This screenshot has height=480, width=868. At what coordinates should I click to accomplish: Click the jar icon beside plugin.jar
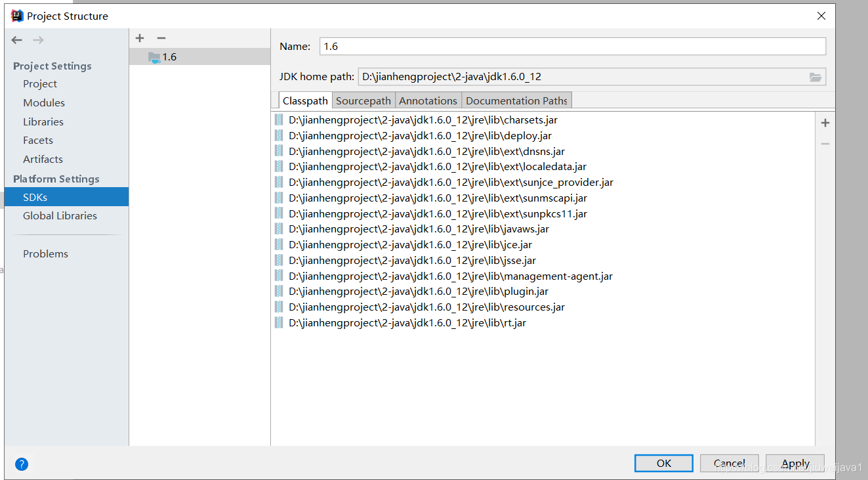pyautogui.click(x=279, y=292)
